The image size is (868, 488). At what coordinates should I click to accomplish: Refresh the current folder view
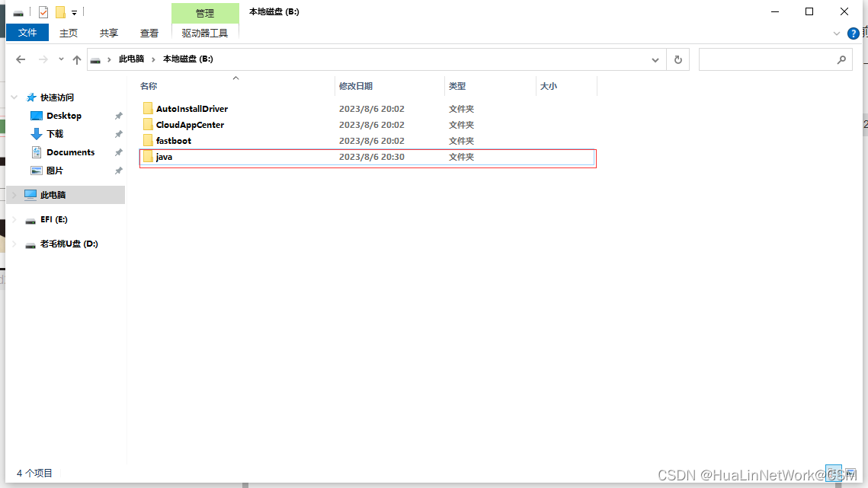[x=678, y=59]
